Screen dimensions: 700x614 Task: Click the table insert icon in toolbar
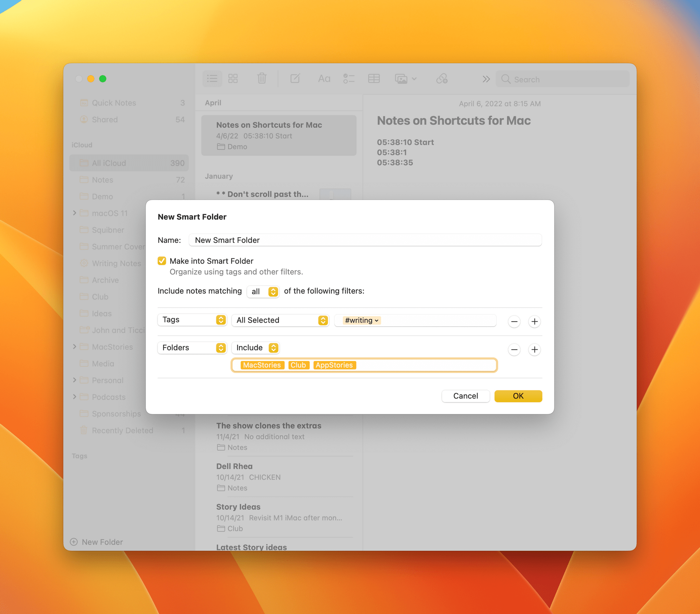374,79
